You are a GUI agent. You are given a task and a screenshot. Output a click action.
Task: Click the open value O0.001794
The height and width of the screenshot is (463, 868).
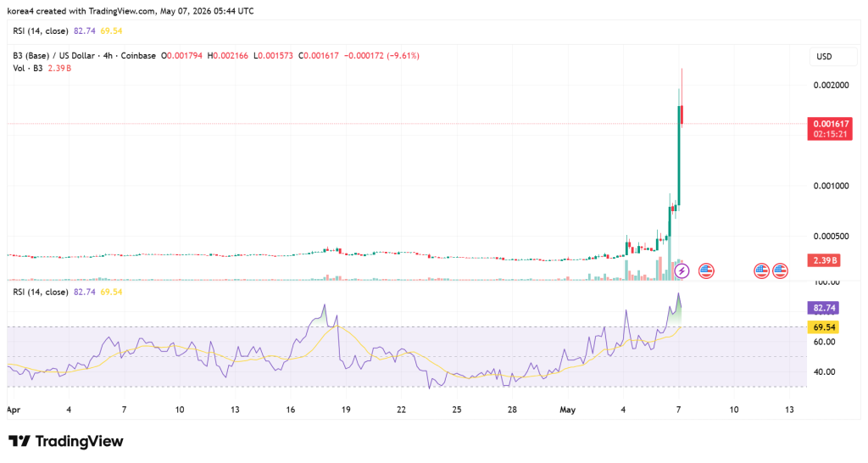[x=183, y=56]
